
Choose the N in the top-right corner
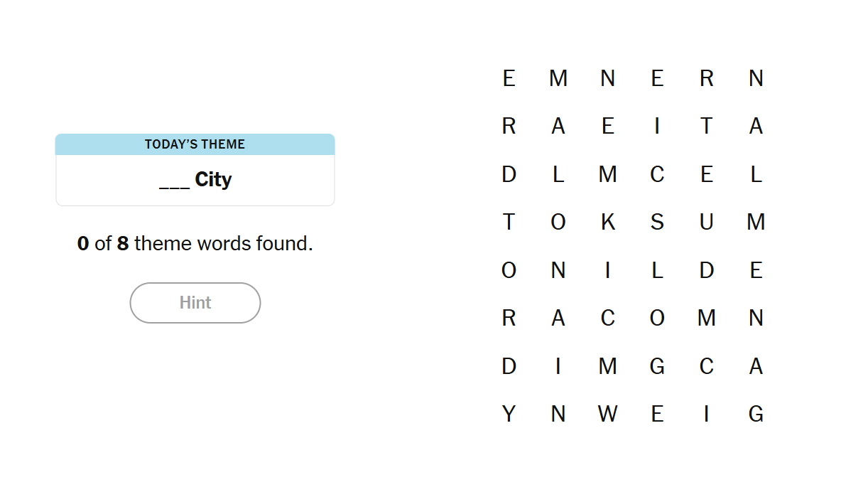(x=756, y=78)
